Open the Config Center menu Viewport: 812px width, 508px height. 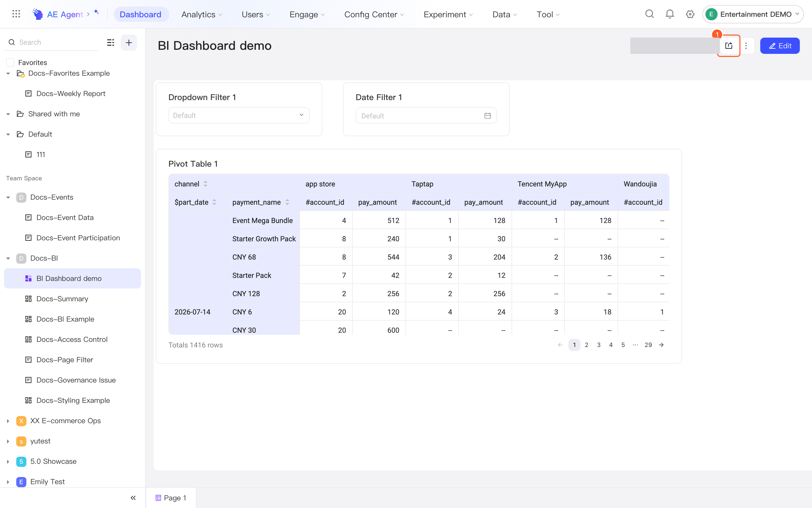[374, 14]
